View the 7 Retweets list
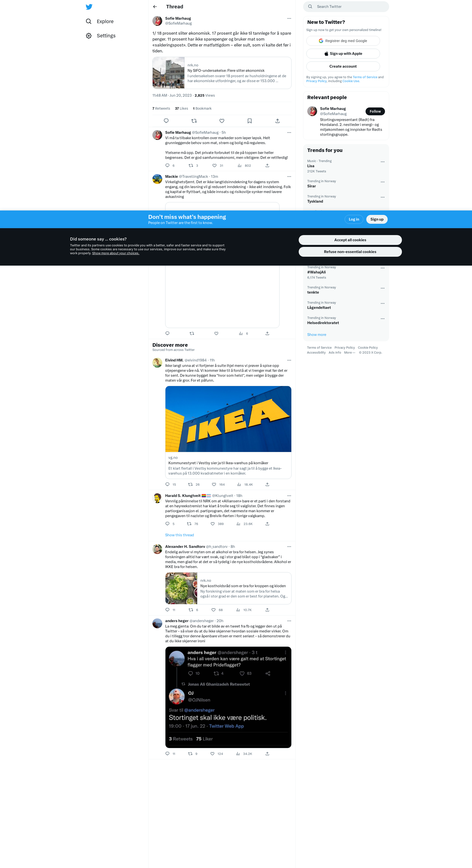 (161, 108)
